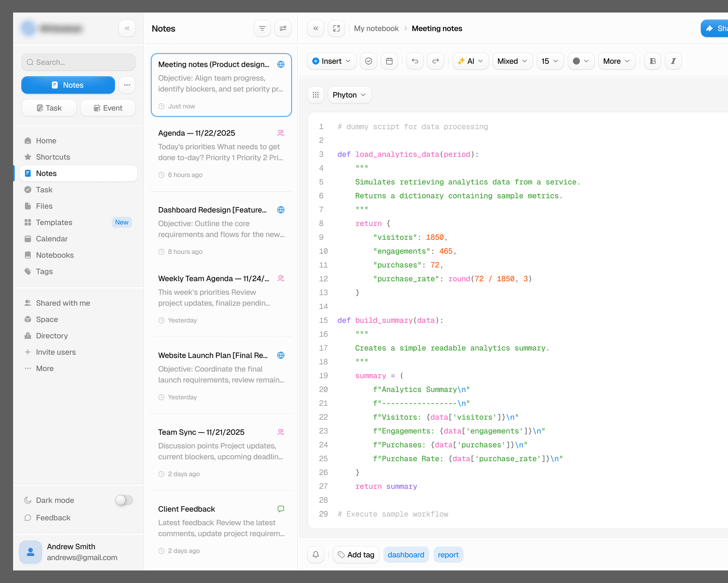Screen dimensions: 728x583
Task: Redo the last edit
Action: click(436, 61)
